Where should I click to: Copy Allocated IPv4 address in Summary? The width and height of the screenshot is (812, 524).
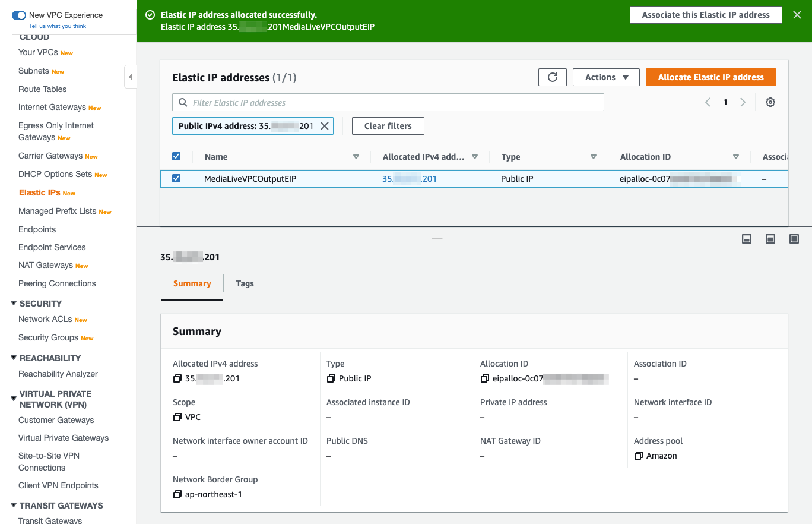[x=177, y=378]
